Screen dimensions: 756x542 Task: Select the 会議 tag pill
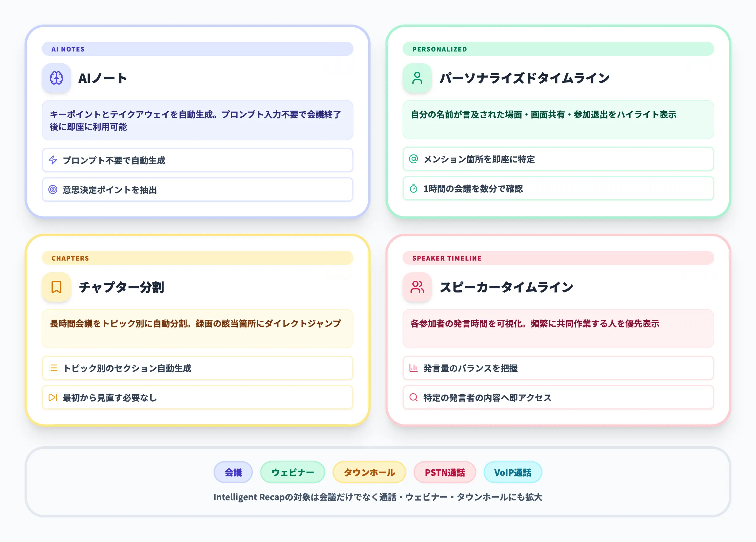tap(233, 472)
